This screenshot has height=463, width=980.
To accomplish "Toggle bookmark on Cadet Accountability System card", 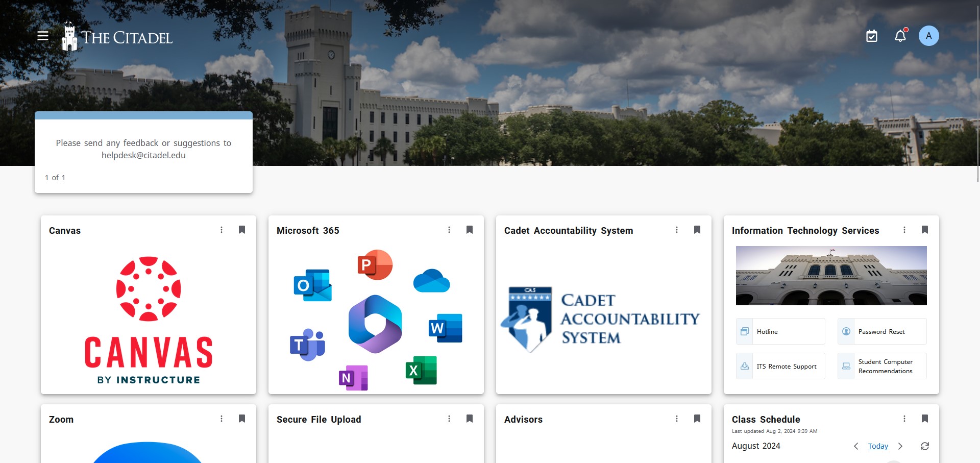I will pos(697,230).
